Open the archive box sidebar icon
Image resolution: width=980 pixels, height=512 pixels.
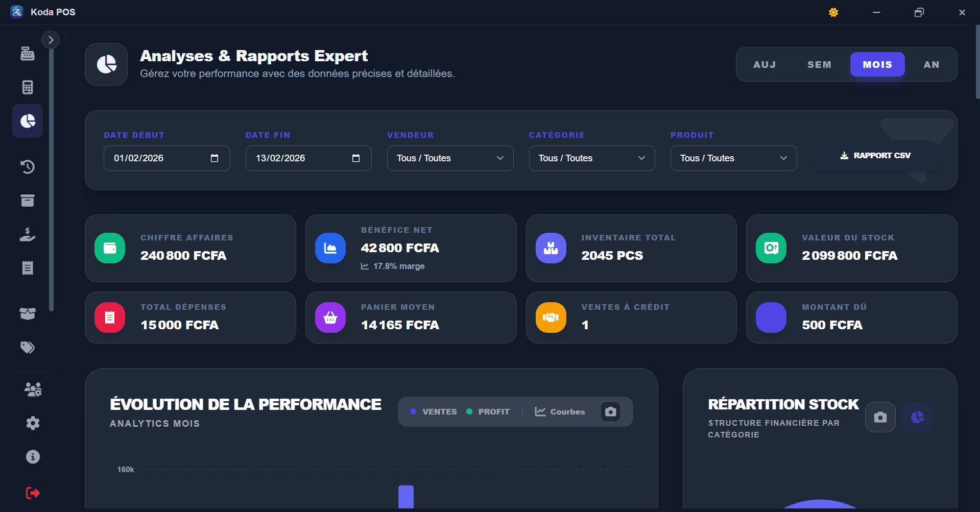(28, 201)
